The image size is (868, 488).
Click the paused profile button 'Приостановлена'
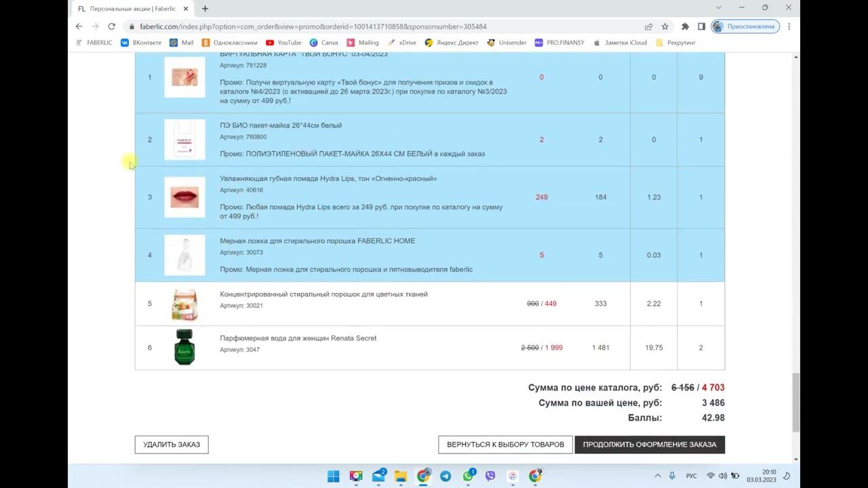coord(745,26)
